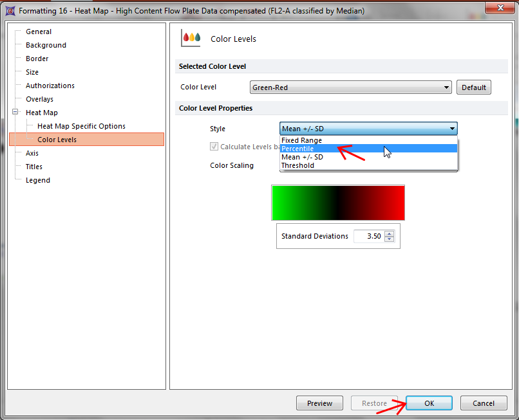Collapse the Heat Map tree node
The width and height of the screenshot is (519, 420).
point(16,113)
